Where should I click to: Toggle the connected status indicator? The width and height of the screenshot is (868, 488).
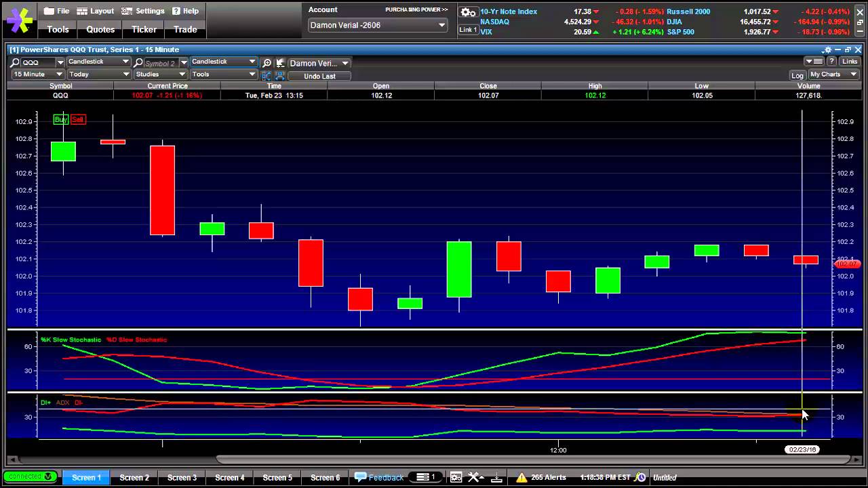click(x=30, y=476)
